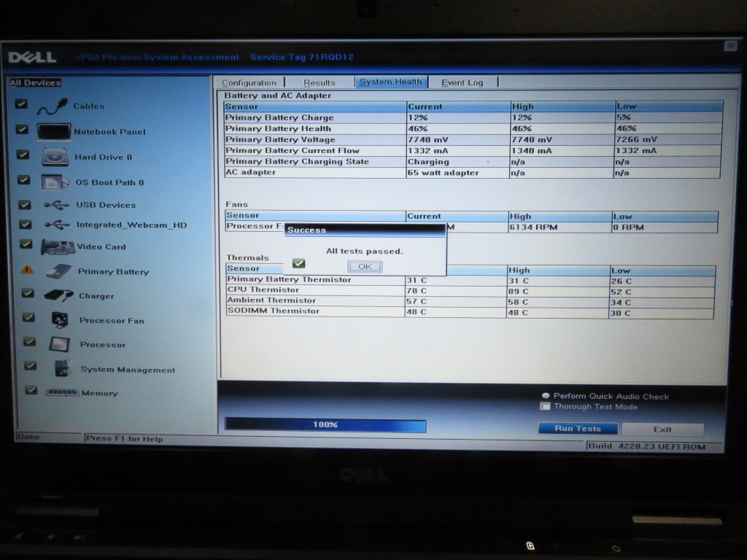Click Primary Battery Current Flow row

(x=473, y=150)
